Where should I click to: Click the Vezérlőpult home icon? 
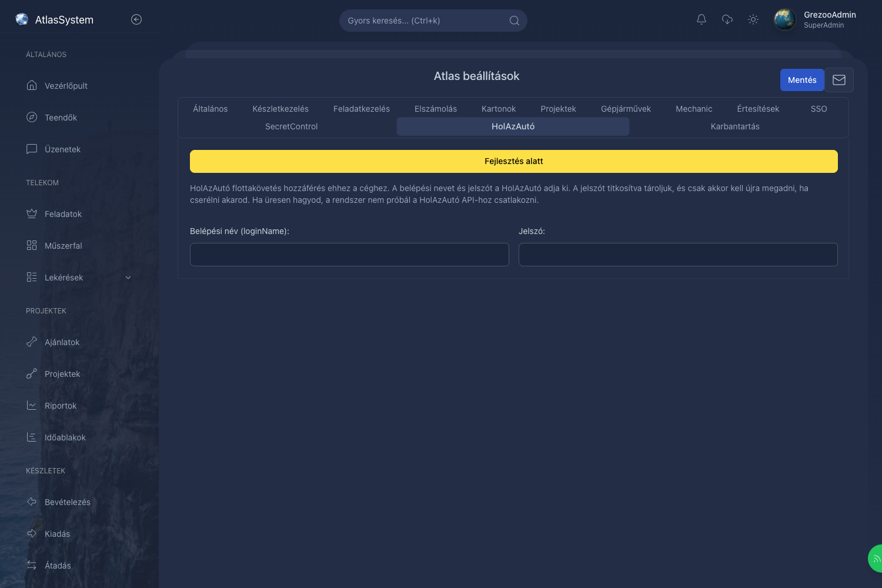[x=32, y=85]
